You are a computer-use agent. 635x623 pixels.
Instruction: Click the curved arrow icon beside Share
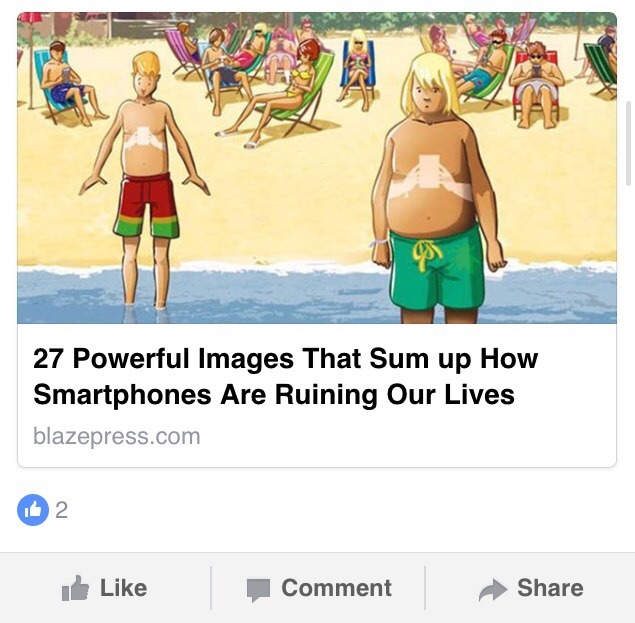point(493,590)
